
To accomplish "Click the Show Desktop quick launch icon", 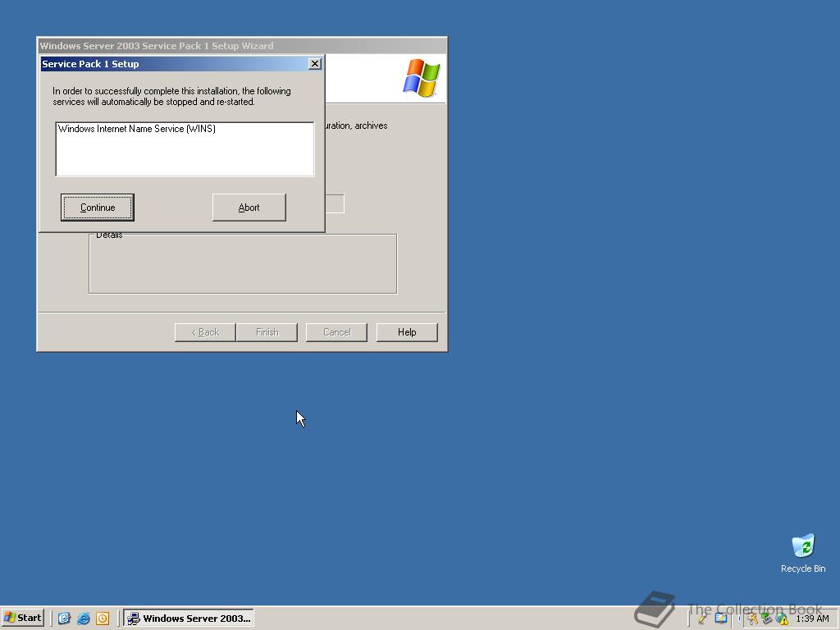I will tap(64, 619).
